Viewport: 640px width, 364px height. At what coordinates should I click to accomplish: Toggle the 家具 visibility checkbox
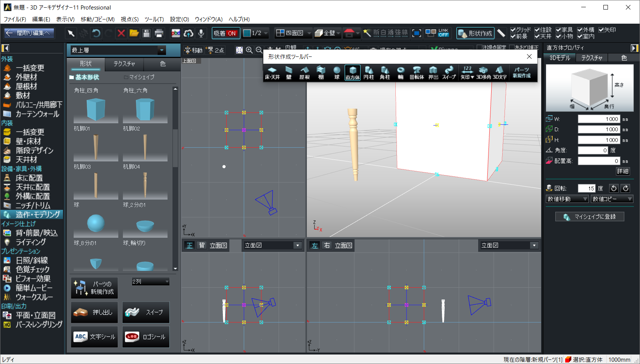[x=558, y=30]
